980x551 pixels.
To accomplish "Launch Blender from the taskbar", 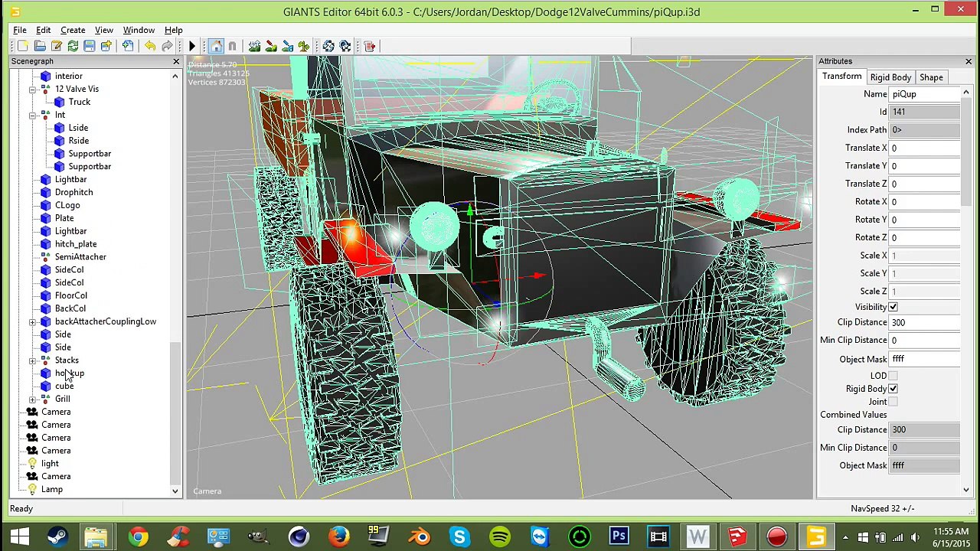I will tap(420, 536).
